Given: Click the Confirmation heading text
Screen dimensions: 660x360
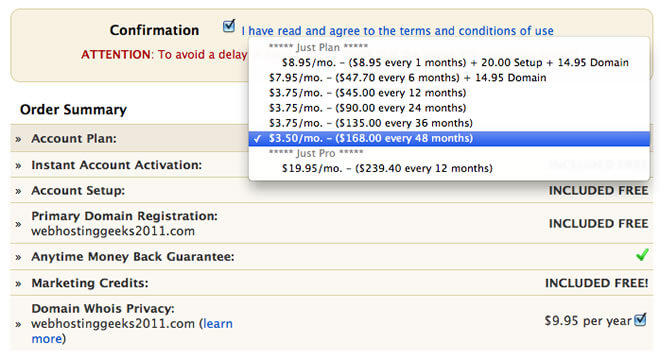Looking at the screenshot, I should click(154, 30).
